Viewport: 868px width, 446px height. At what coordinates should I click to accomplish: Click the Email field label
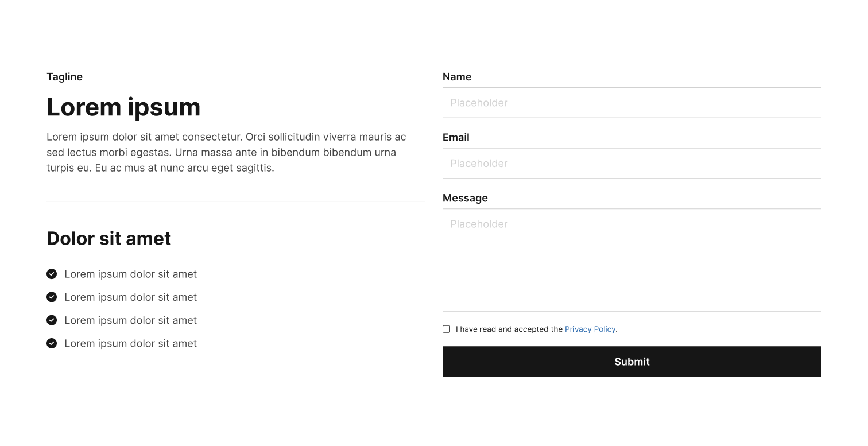(x=456, y=137)
